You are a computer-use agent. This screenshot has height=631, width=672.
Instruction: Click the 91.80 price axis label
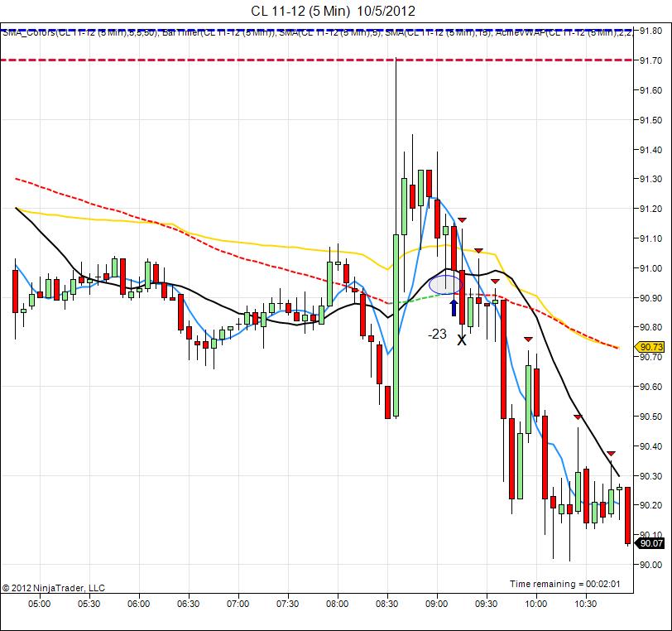pos(650,31)
